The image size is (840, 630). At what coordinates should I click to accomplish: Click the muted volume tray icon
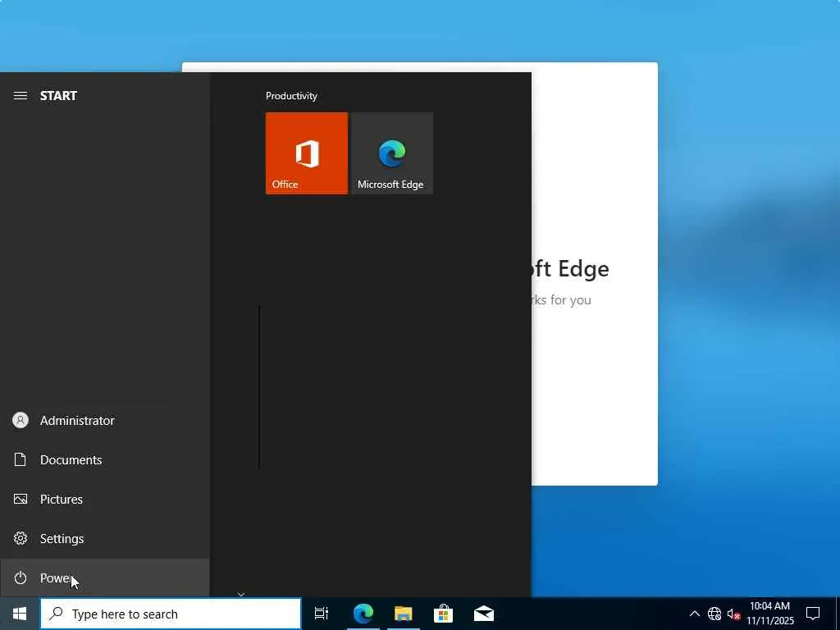[x=734, y=614]
